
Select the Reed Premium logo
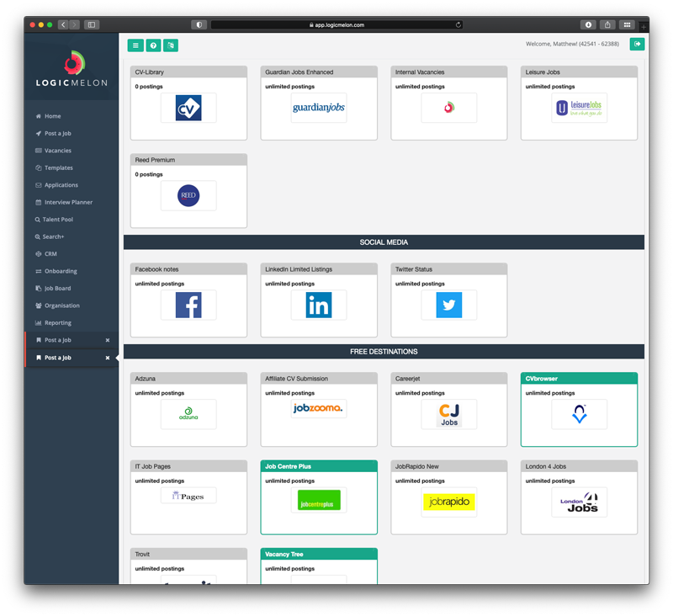point(188,196)
